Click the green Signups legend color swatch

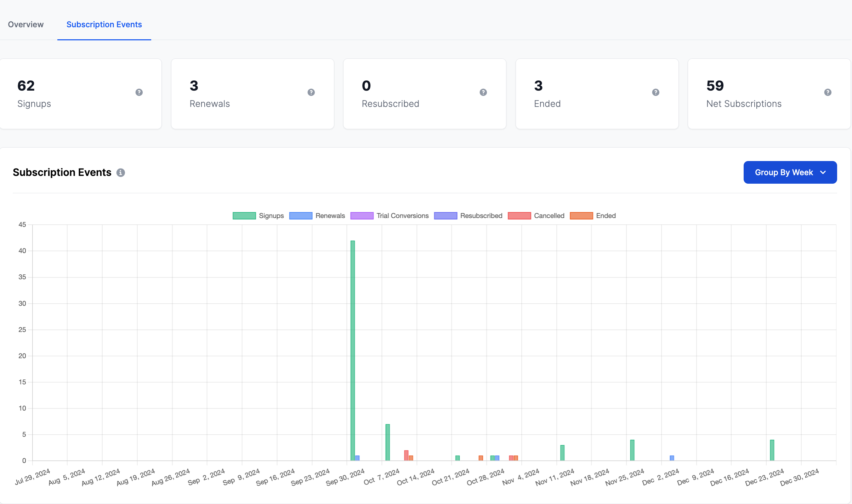pos(244,216)
